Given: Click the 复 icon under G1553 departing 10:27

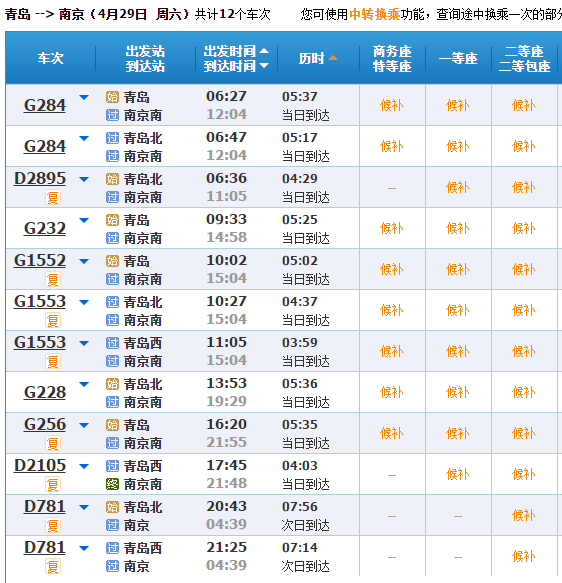Looking at the screenshot, I should pos(52,320).
